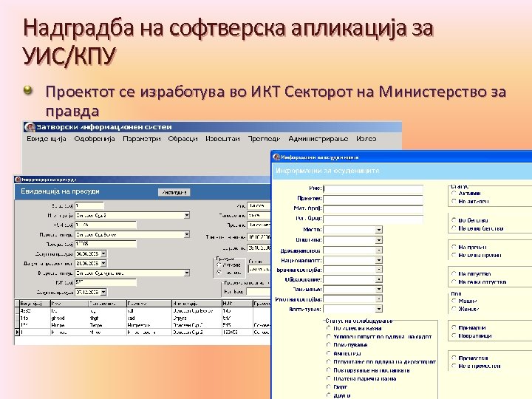Image resolution: width=532 pixels, height=399 pixels.
Task: Select the Преместен radio button
Action: pyautogui.click(x=454, y=358)
